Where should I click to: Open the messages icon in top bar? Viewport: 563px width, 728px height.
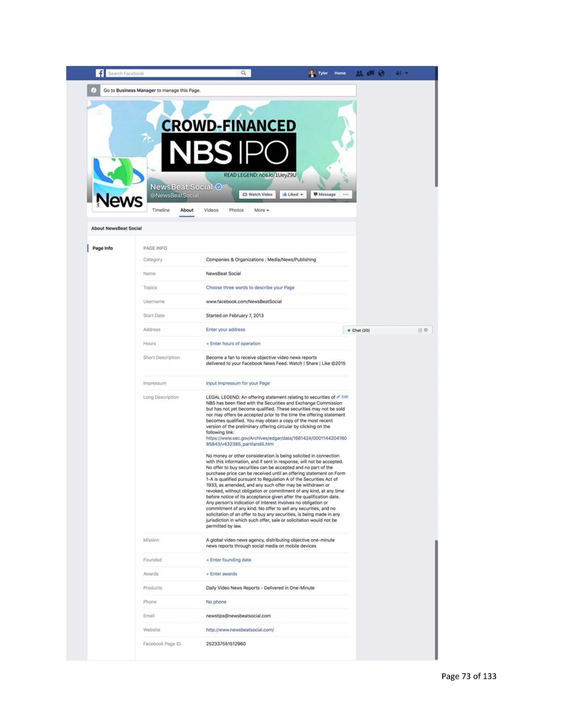point(370,73)
